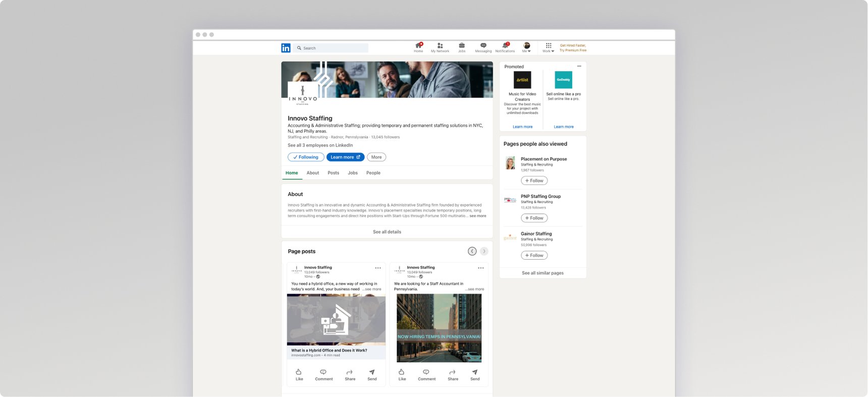Click Learn more under GoDaddy ad
Viewport: 868px width, 397px height.
click(x=564, y=127)
